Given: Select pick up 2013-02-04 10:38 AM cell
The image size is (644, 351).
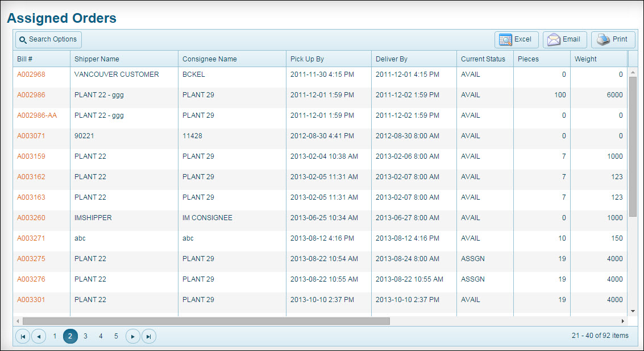Looking at the screenshot, I should (329, 159).
